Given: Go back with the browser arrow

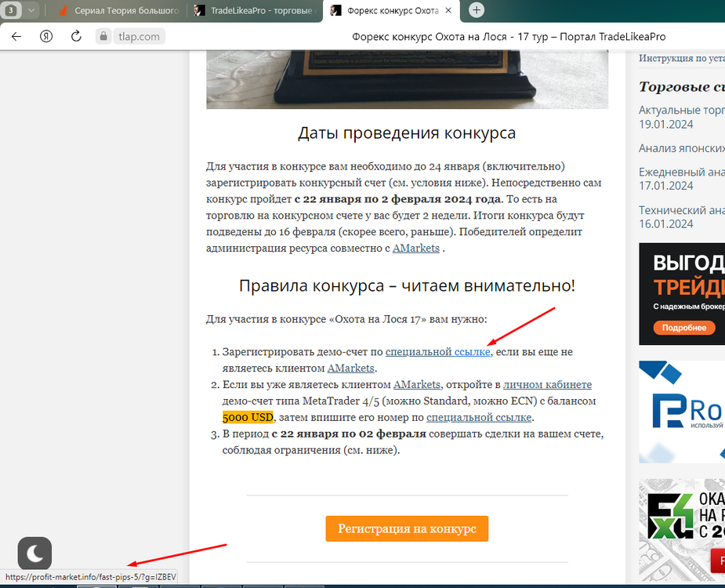Looking at the screenshot, I should (16, 37).
